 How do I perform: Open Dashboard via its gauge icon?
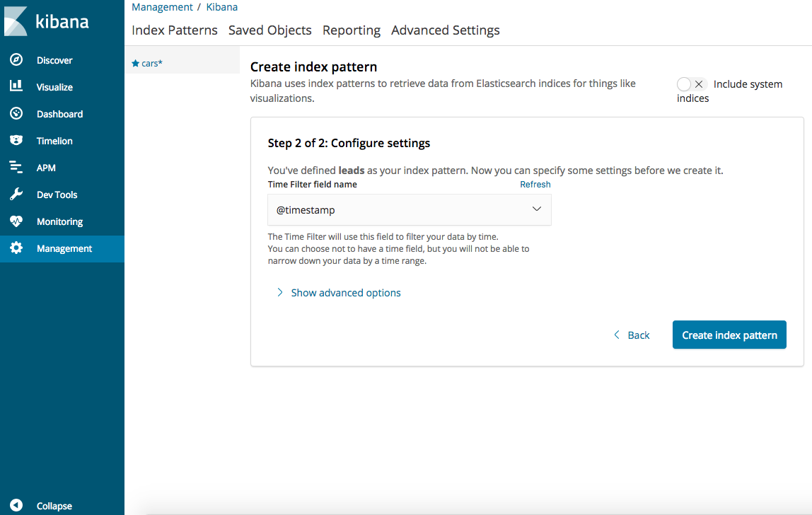pyautogui.click(x=16, y=113)
